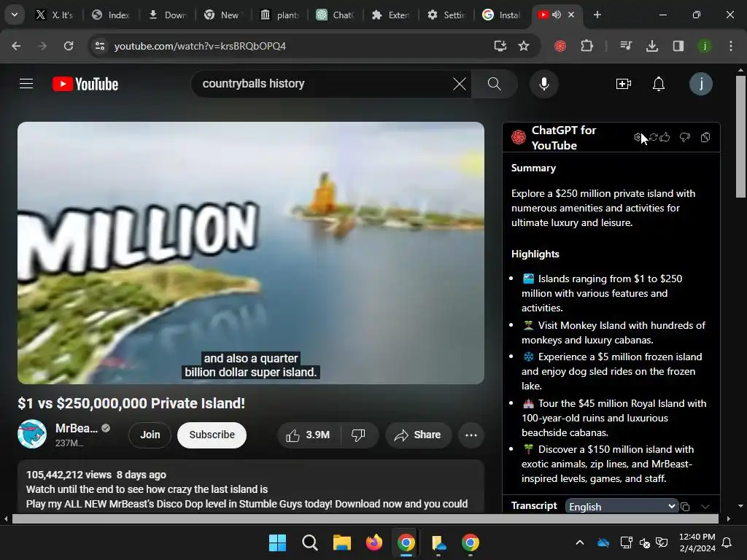Open the MrBeast channel avatar
The width and height of the screenshot is (747, 560).
tap(32, 434)
